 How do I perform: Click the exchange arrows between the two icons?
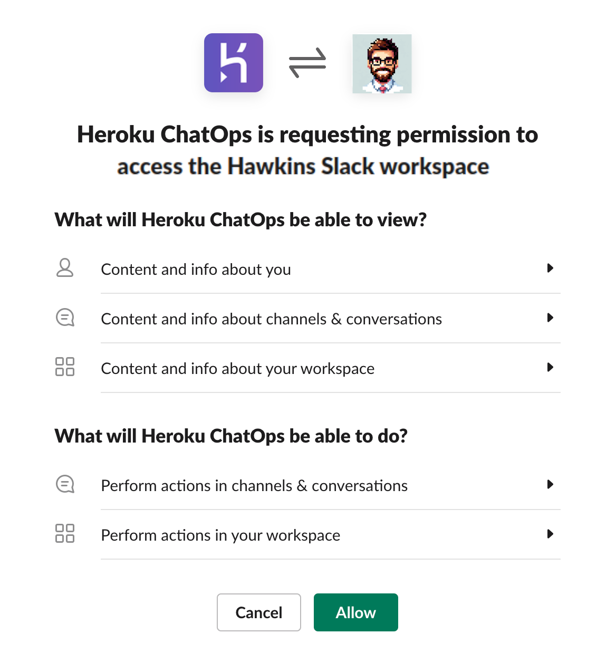pyautogui.click(x=307, y=62)
